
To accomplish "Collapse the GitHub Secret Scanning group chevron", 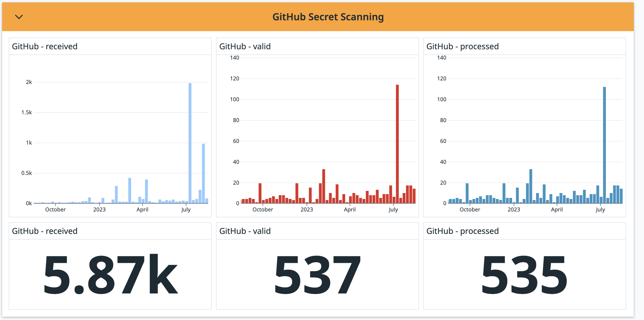I will tap(19, 17).
